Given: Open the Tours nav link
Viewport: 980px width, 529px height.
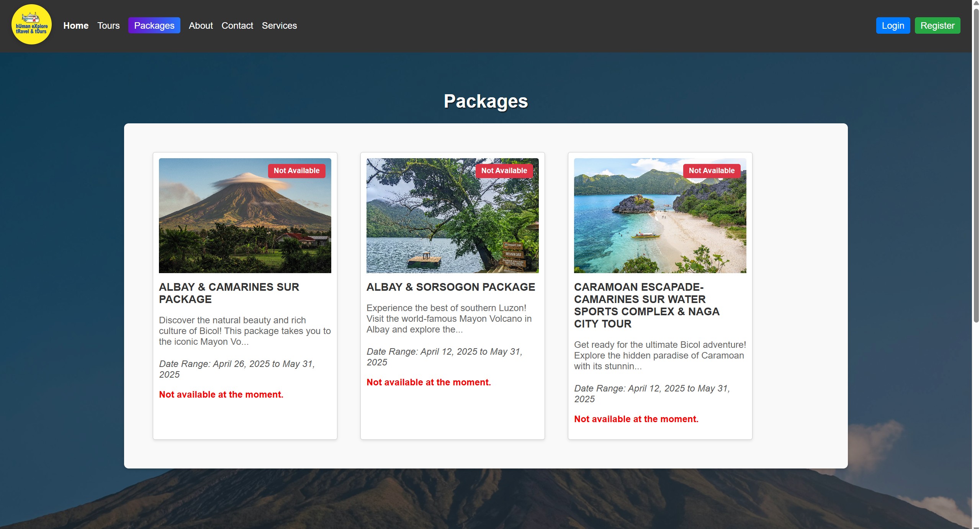Looking at the screenshot, I should [108, 26].
